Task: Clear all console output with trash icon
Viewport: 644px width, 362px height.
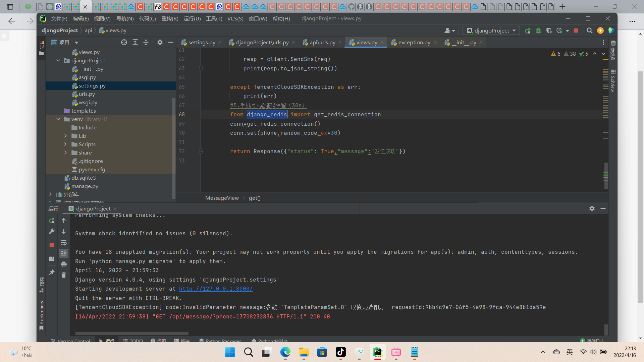Action: pyautogui.click(x=64, y=275)
